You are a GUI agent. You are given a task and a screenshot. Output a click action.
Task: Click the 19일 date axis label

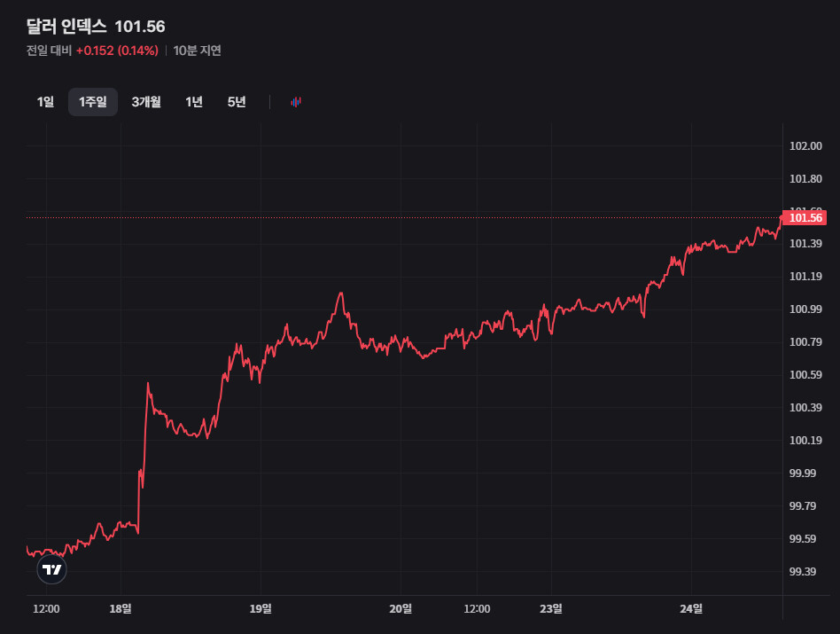[x=261, y=608]
